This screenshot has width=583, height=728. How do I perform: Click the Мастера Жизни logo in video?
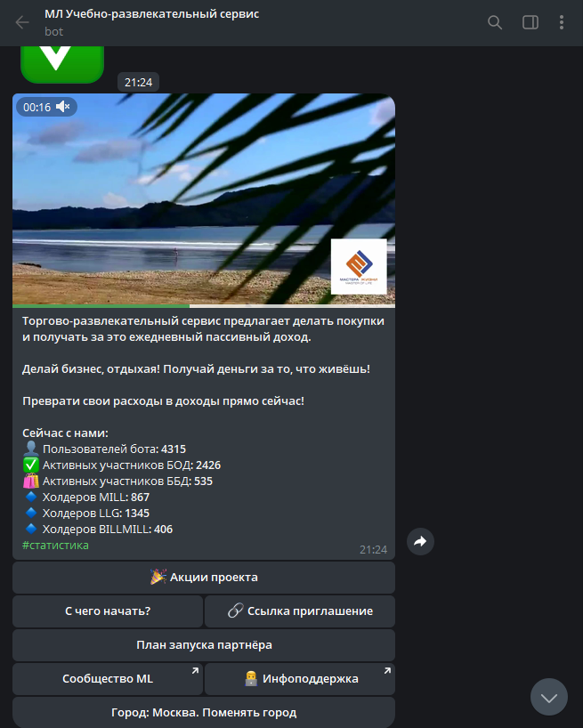pos(359,266)
